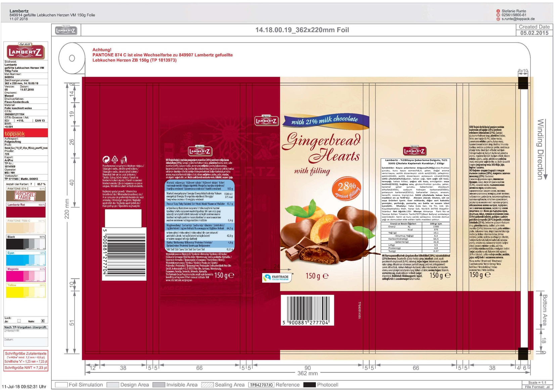This screenshot has height=392, width=554.
Task: Click the Photocell black legend box
Action: point(310,385)
